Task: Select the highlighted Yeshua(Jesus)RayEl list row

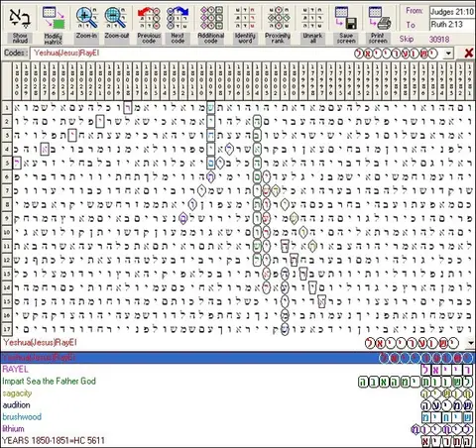Action: click(238, 358)
